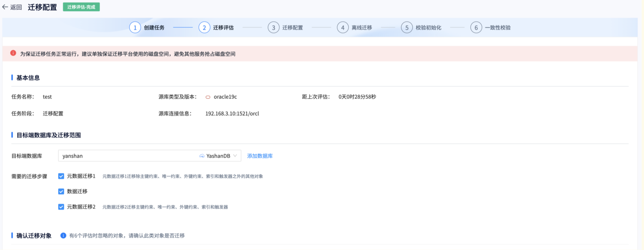Click the 任务阶段 value 迁移配置
This screenshot has width=644, height=250.
click(x=53, y=113)
